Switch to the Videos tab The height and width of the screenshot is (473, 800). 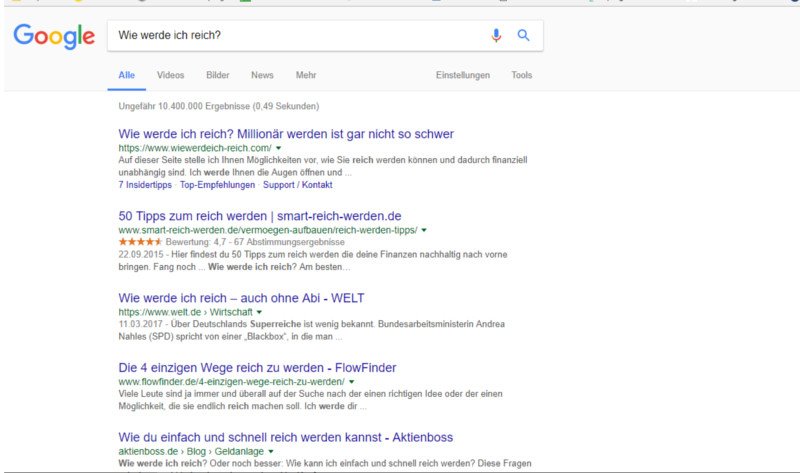[x=170, y=75]
